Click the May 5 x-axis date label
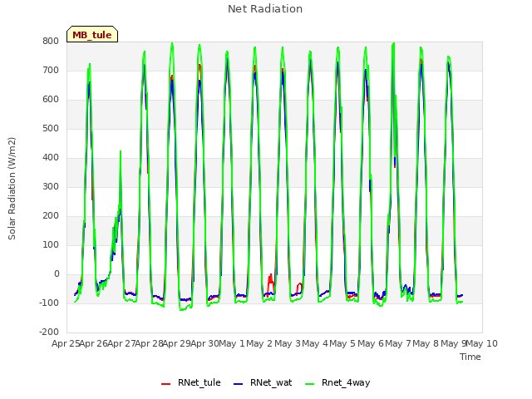Image resolution: width=532 pixels, height=399 pixels. pyautogui.click(x=342, y=343)
